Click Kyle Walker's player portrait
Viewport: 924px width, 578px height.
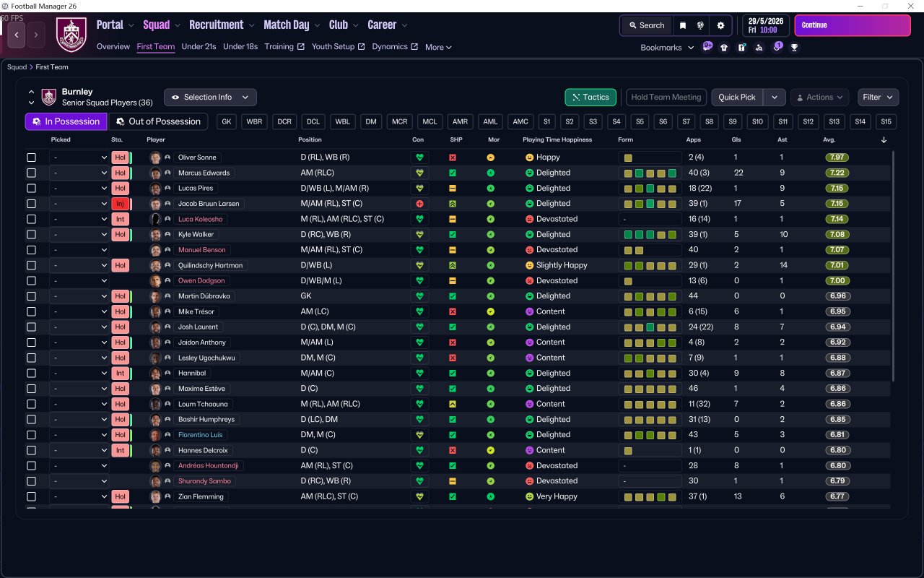click(155, 234)
